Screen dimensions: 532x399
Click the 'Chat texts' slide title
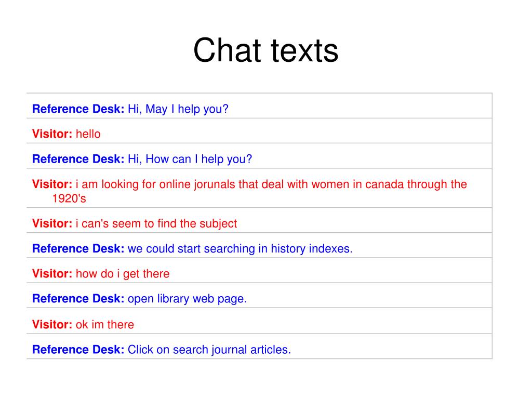(265, 50)
